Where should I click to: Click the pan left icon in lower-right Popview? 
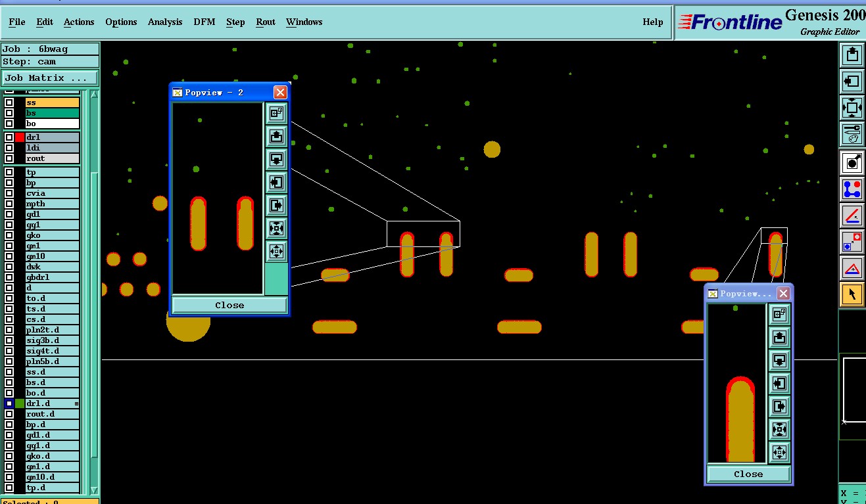pyautogui.click(x=779, y=383)
